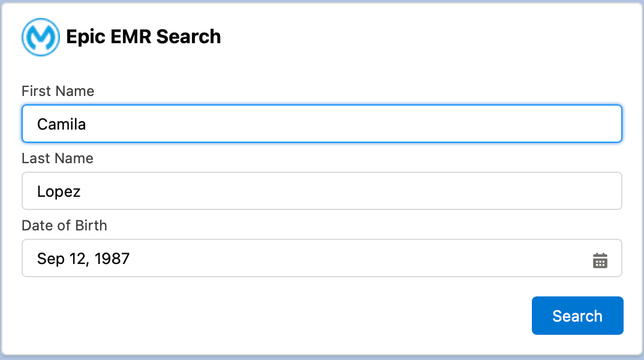The width and height of the screenshot is (644, 360).
Task: Click the "Last Name" field label
Action: point(58,158)
